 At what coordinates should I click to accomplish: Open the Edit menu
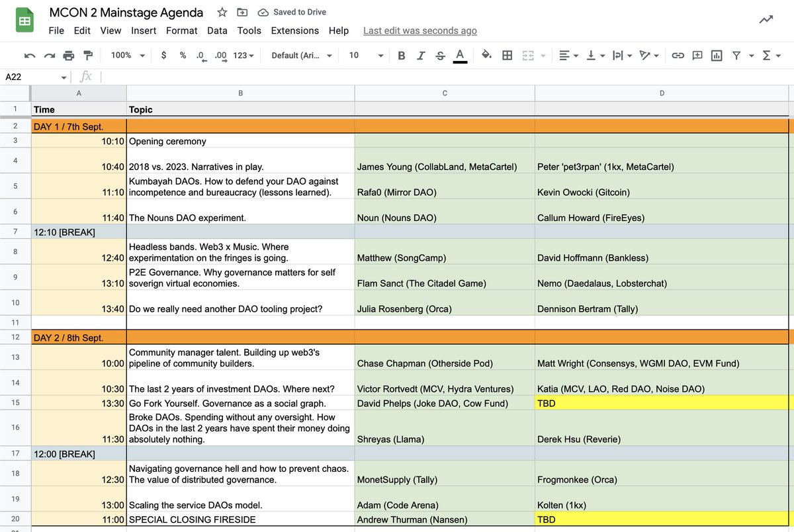[82, 30]
